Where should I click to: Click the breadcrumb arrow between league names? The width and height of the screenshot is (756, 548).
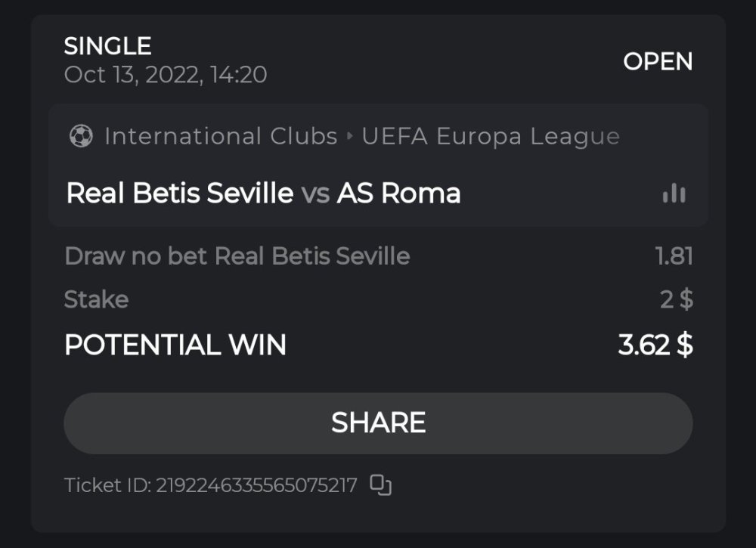(x=349, y=137)
